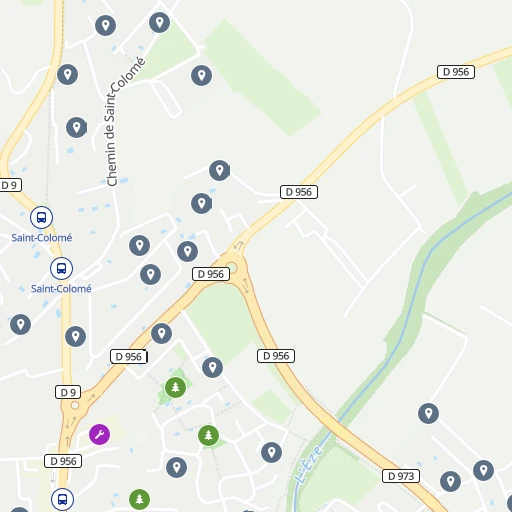Viewport: 512px width, 512px height.
Task: Open the location pin beside Chemin de Saint-Colomé label top
Action: coord(159,23)
